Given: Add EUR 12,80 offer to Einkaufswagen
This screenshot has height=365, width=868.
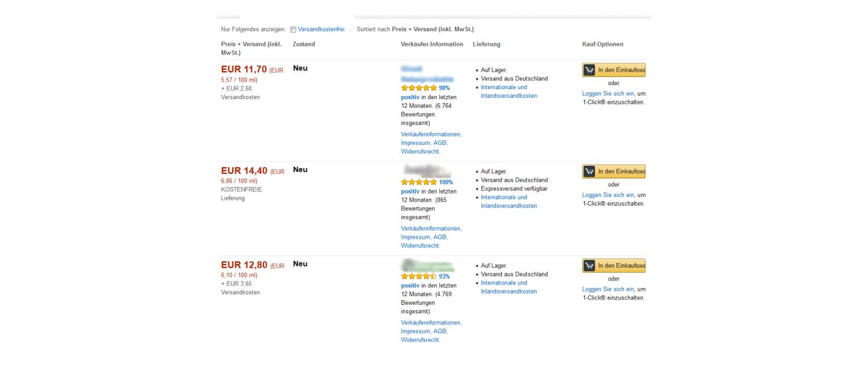Looking at the screenshot, I should [614, 266].
